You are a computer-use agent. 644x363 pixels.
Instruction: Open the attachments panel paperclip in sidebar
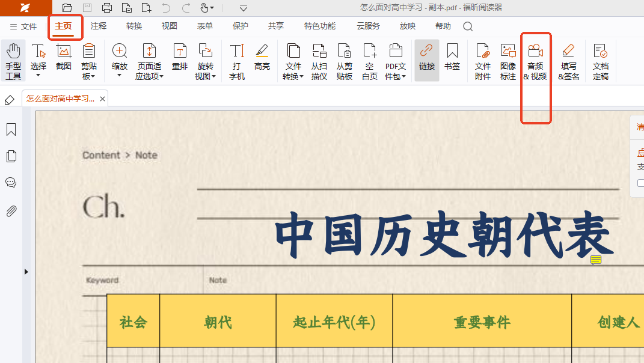11,211
